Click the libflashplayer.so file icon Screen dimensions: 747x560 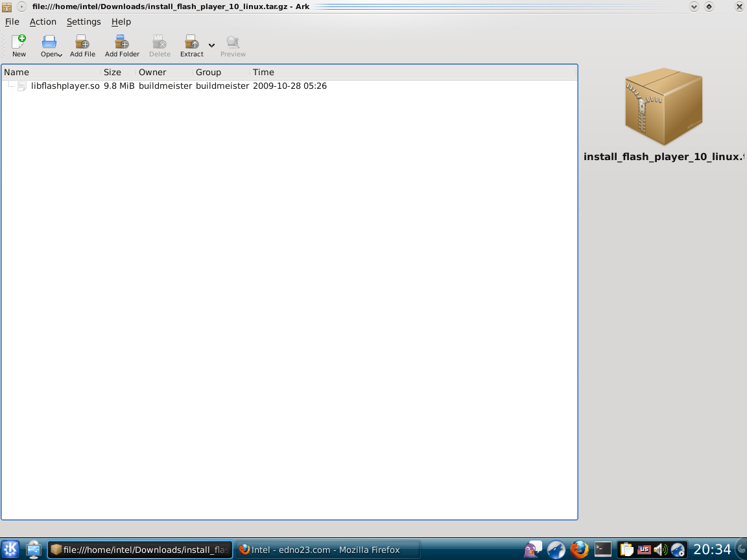point(22,86)
